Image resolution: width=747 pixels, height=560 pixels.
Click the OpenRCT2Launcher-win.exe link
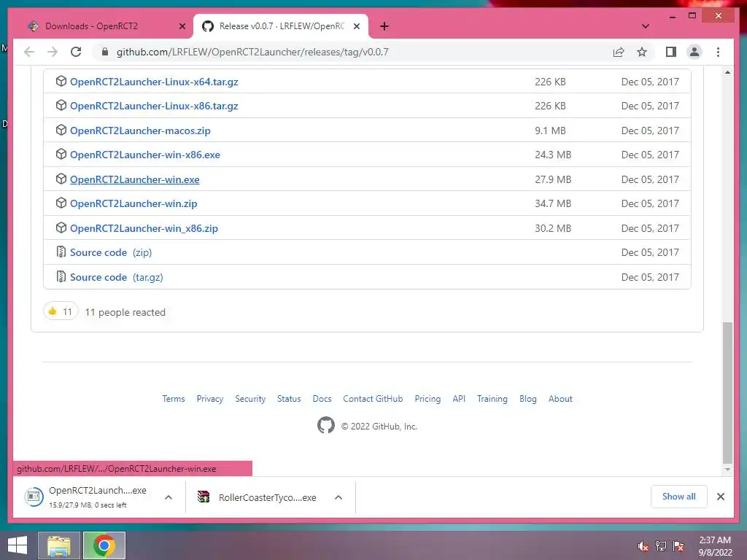pyautogui.click(x=135, y=179)
